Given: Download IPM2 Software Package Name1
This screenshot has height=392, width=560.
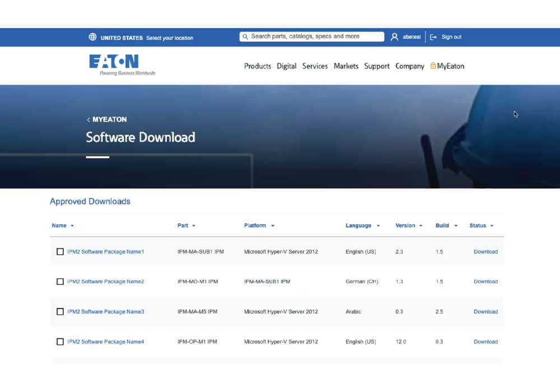Looking at the screenshot, I should pos(486,251).
